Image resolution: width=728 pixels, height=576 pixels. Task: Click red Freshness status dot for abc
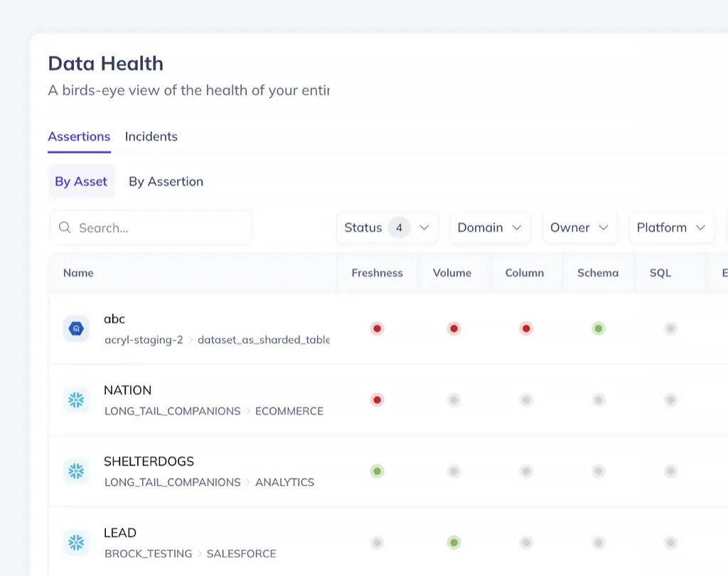point(378,329)
